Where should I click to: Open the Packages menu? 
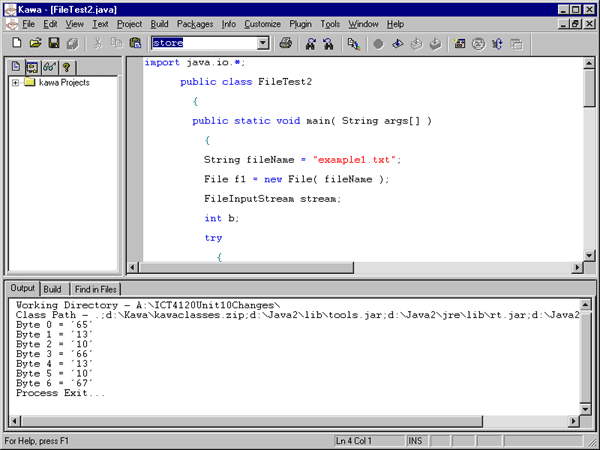click(x=195, y=24)
